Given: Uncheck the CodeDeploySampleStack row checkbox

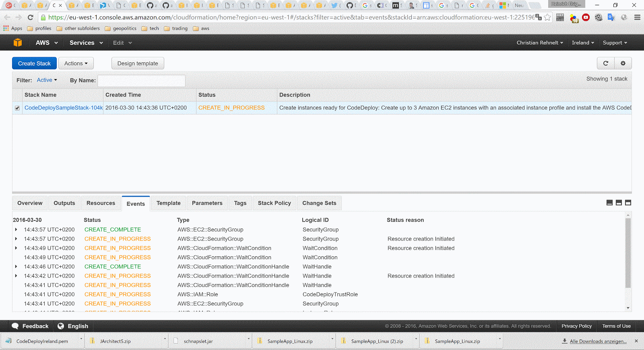Looking at the screenshot, I should tap(17, 108).
